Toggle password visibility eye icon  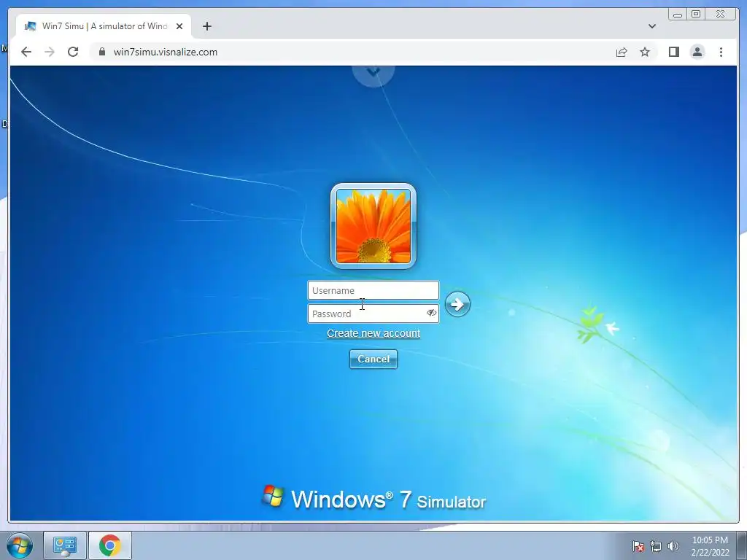pos(431,313)
